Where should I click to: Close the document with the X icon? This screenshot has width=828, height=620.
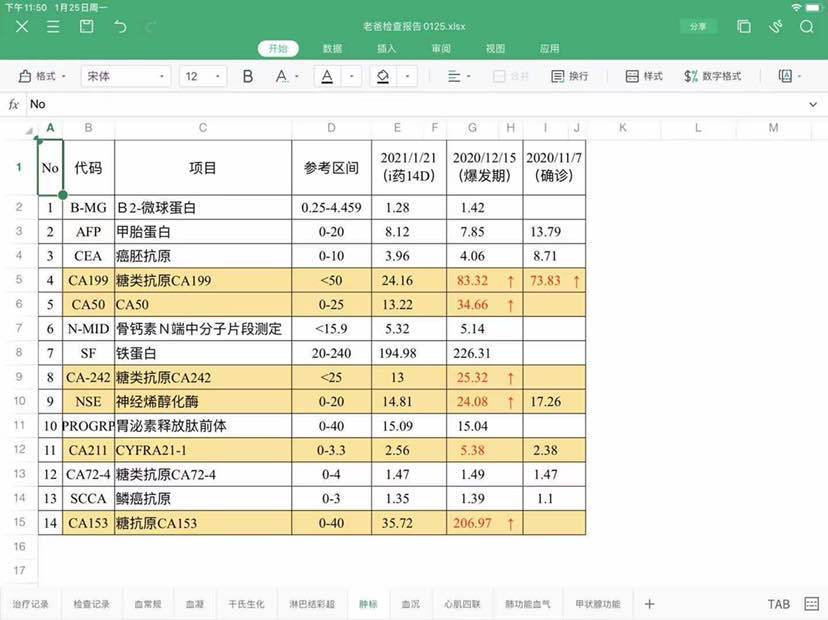(22, 27)
